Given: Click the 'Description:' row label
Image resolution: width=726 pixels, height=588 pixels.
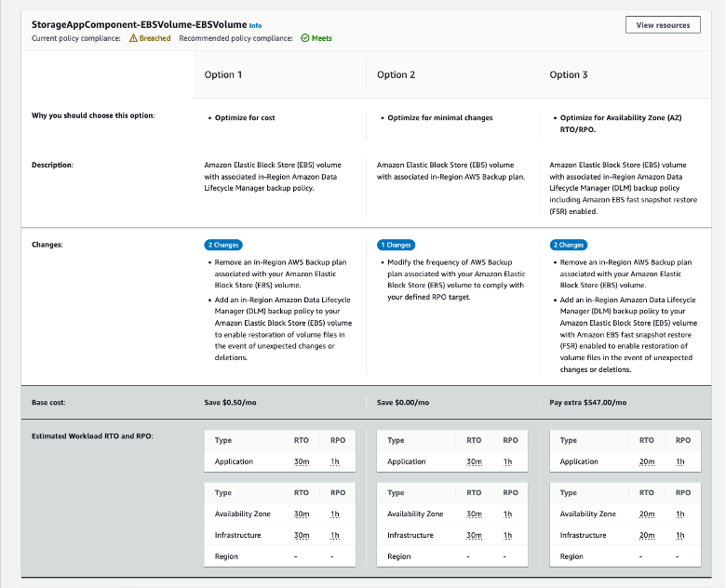Looking at the screenshot, I should point(52,165).
